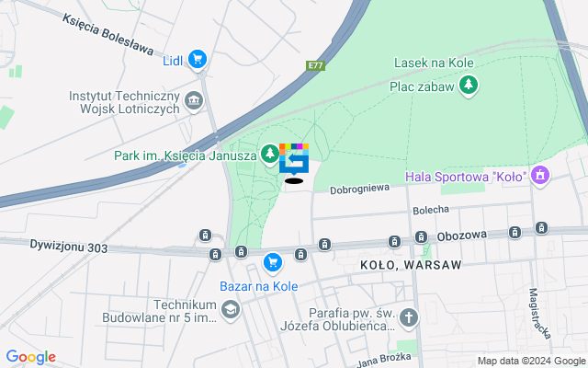Screen dimensions: 588x368
Task: Open the Plac zabaw park marker
Action: pos(468,86)
